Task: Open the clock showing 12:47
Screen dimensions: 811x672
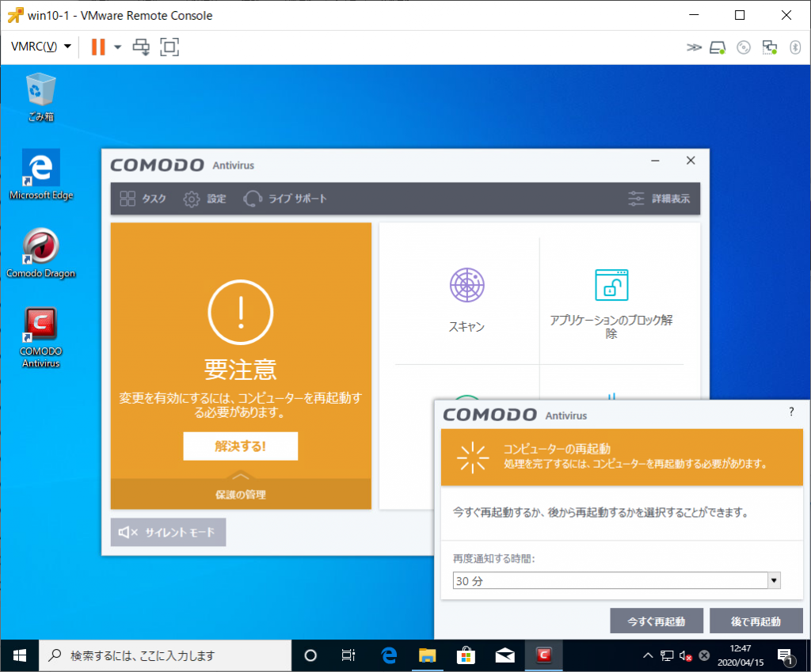Action: [741, 655]
